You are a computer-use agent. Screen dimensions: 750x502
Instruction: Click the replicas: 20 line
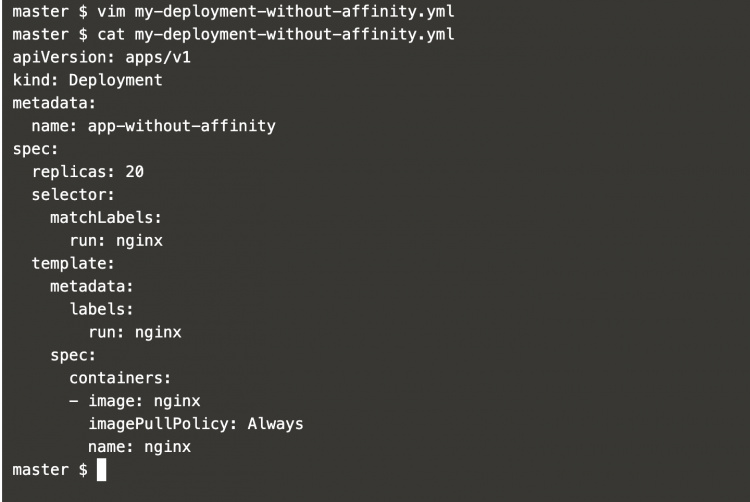pyautogui.click(x=87, y=171)
